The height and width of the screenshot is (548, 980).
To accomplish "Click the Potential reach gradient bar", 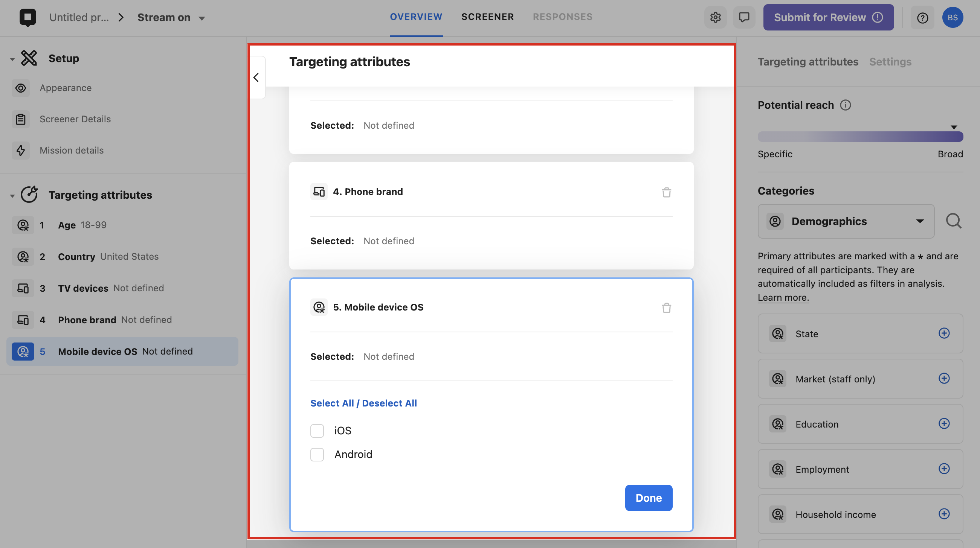I will (860, 137).
